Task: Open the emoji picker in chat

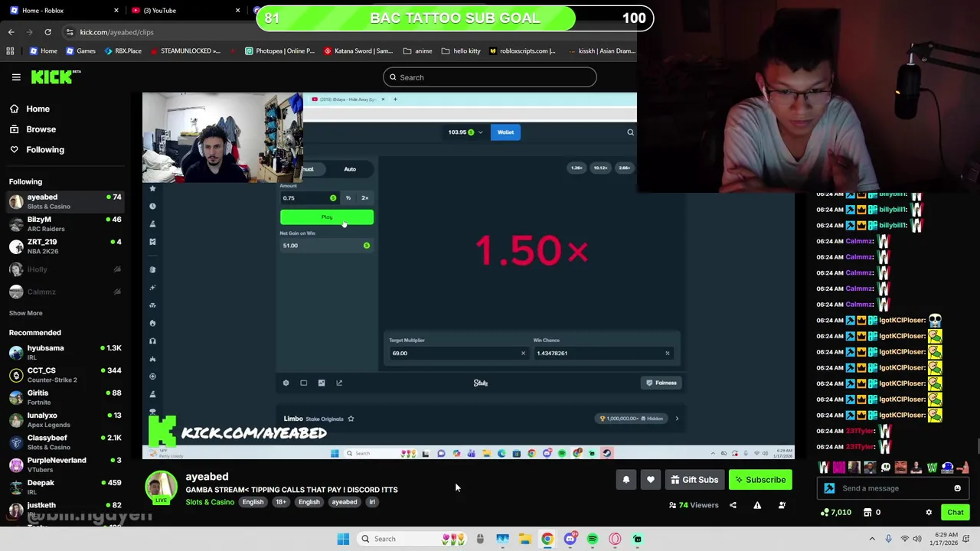Action: (x=957, y=488)
